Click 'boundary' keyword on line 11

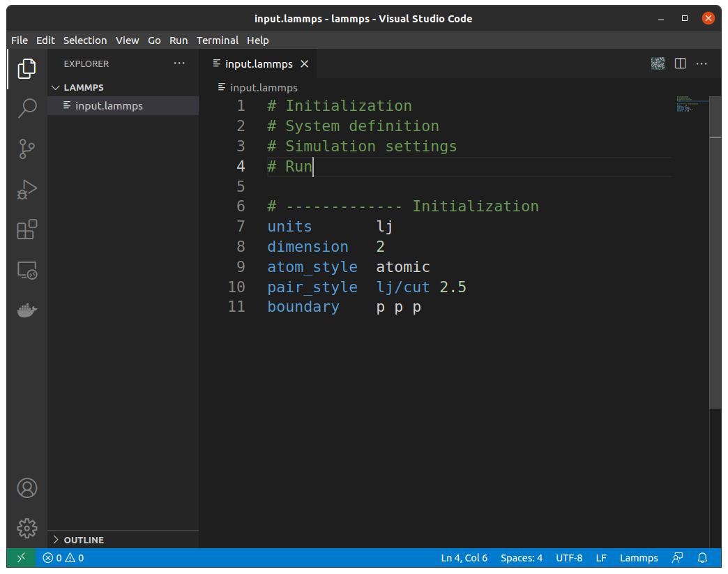coord(303,307)
